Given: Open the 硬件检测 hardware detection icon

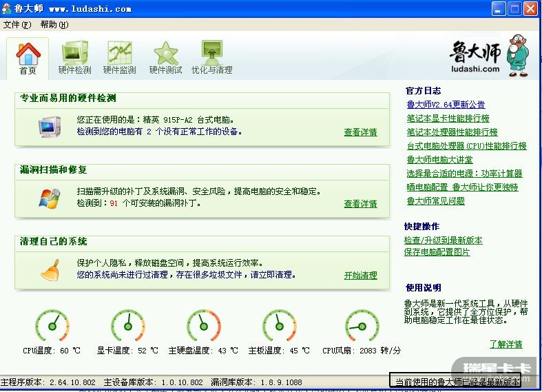Looking at the screenshot, I should click(x=74, y=52).
